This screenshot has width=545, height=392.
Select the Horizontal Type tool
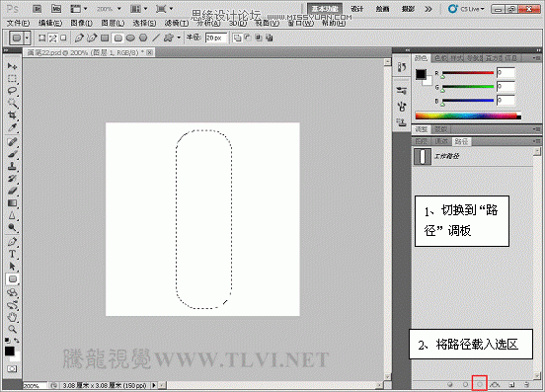click(12, 254)
